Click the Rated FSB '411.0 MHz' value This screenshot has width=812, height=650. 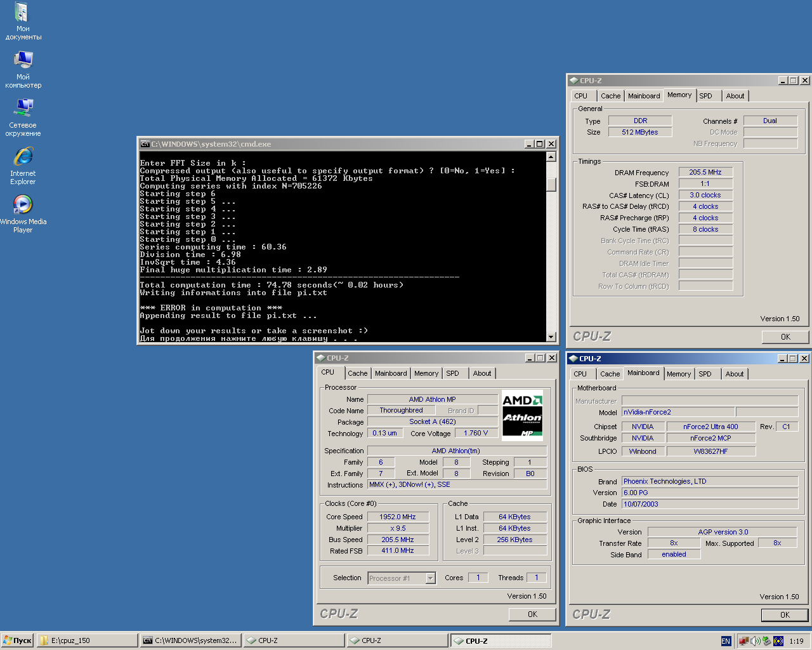tap(398, 551)
